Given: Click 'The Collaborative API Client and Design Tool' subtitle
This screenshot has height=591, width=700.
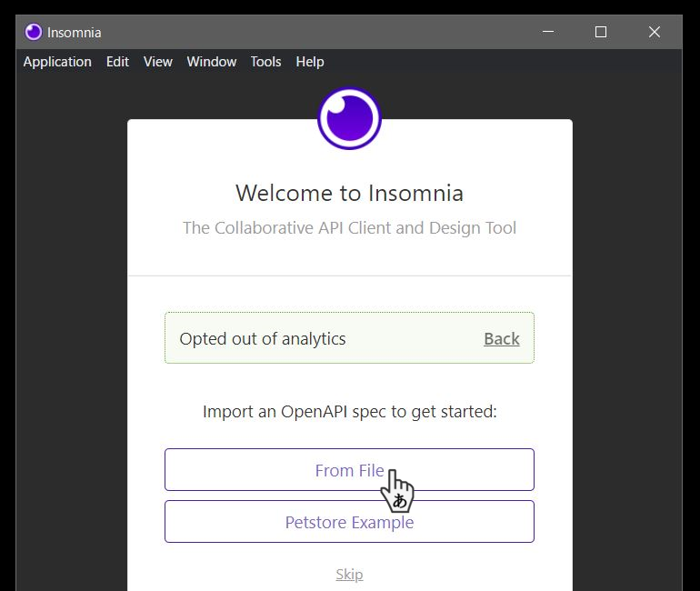Looking at the screenshot, I should coord(349,227).
